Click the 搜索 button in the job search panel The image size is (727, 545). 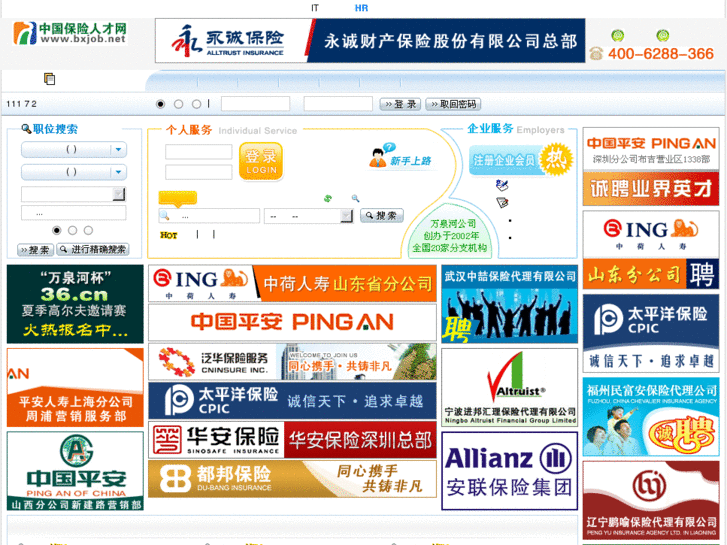pos(35,250)
